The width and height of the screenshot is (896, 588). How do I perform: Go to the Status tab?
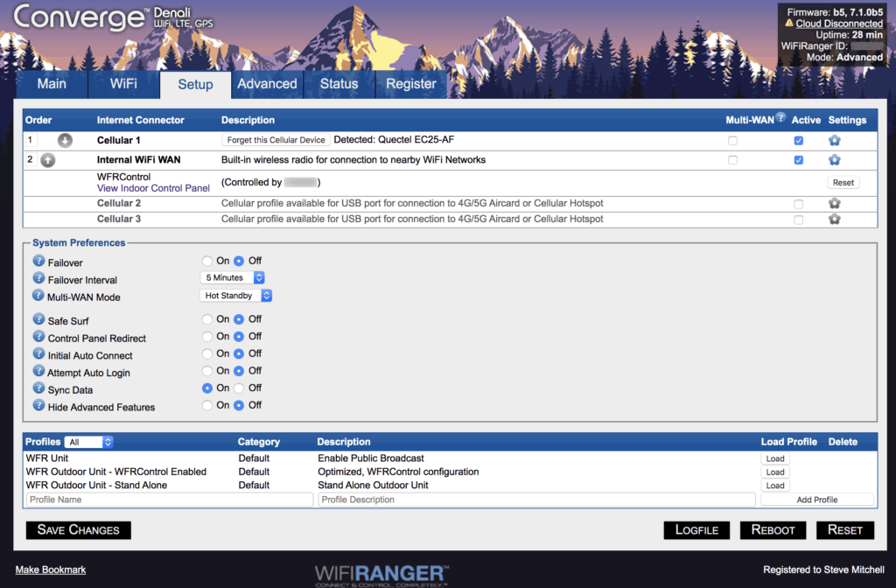tap(339, 84)
